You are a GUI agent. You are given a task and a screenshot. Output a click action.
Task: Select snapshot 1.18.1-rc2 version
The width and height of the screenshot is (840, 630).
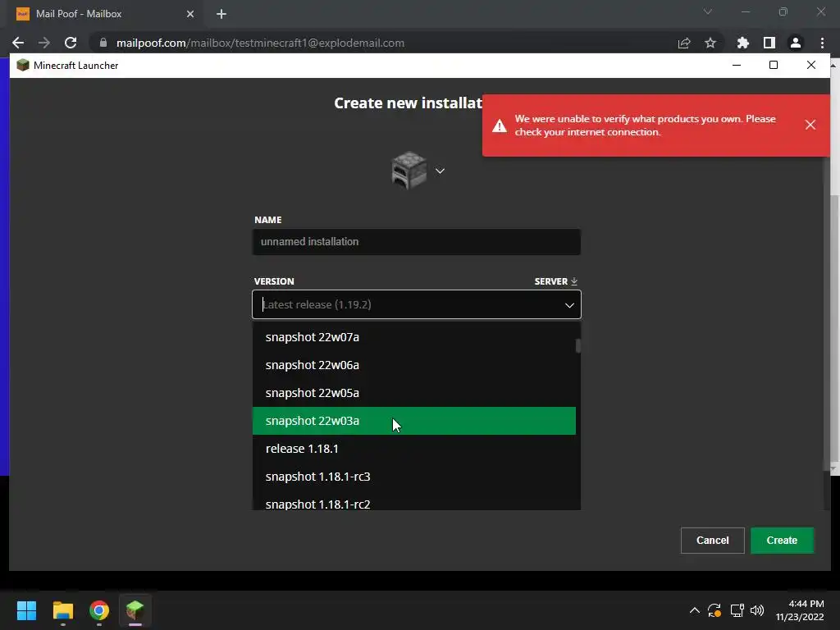413,503
